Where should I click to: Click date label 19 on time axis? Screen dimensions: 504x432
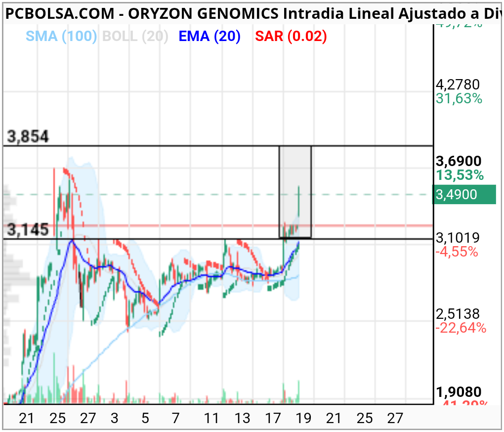[x=303, y=419]
